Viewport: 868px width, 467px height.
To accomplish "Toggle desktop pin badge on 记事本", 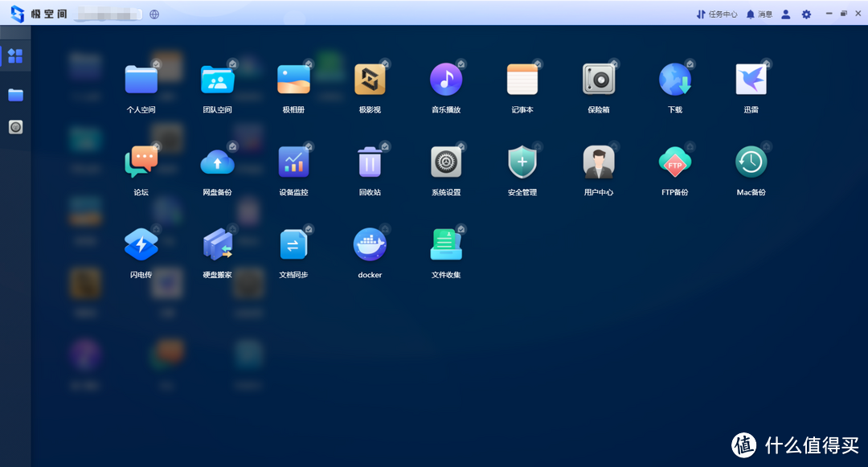I will coord(538,63).
